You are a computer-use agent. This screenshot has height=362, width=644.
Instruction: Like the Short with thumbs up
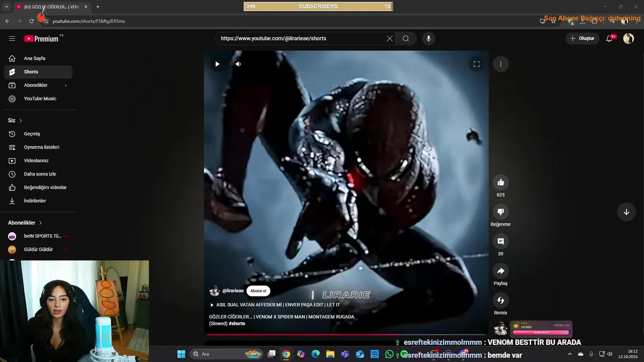(x=501, y=183)
